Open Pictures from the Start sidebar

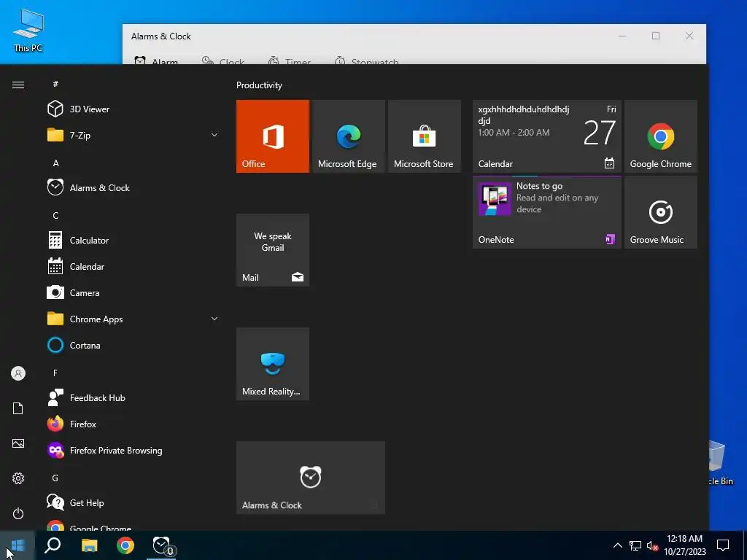tap(18, 443)
